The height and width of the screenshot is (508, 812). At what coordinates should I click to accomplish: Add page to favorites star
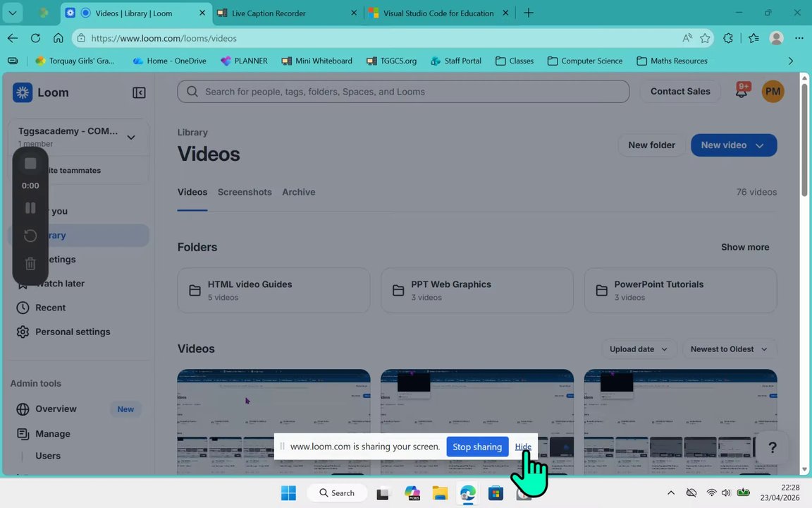[x=705, y=38]
